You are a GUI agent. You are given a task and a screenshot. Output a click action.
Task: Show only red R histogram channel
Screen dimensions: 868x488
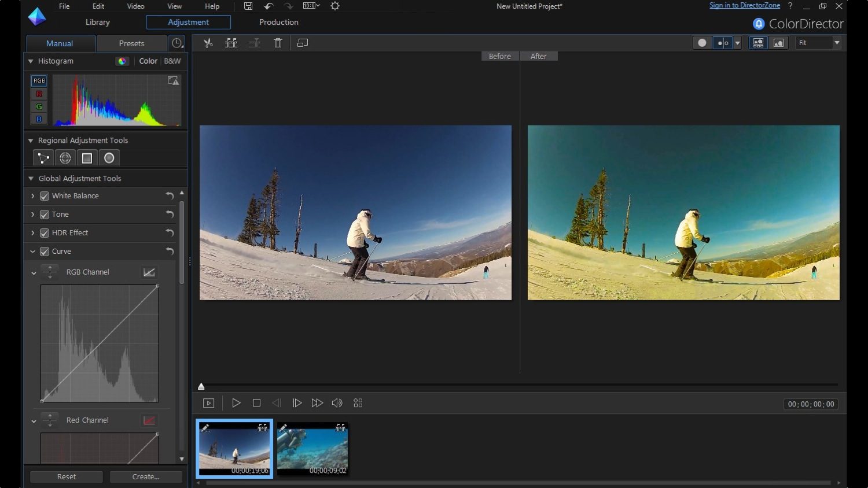click(39, 94)
